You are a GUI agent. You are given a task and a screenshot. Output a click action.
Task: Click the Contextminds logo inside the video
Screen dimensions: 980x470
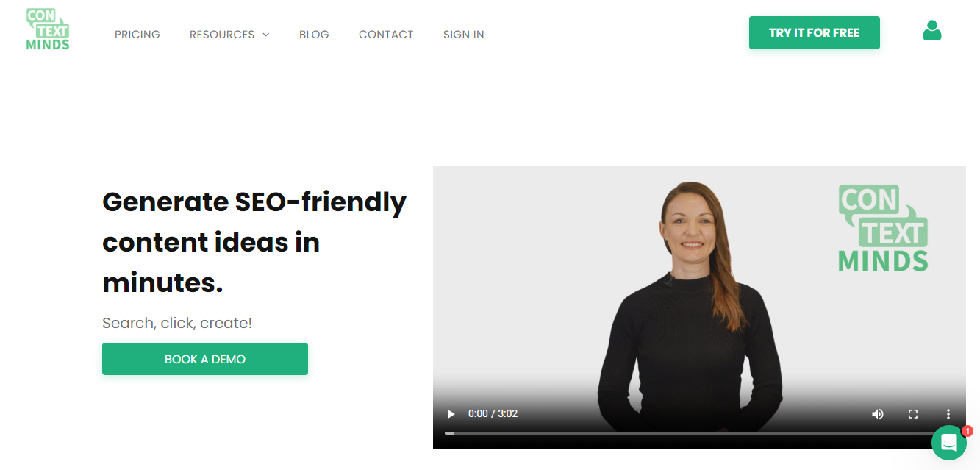pos(883,228)
